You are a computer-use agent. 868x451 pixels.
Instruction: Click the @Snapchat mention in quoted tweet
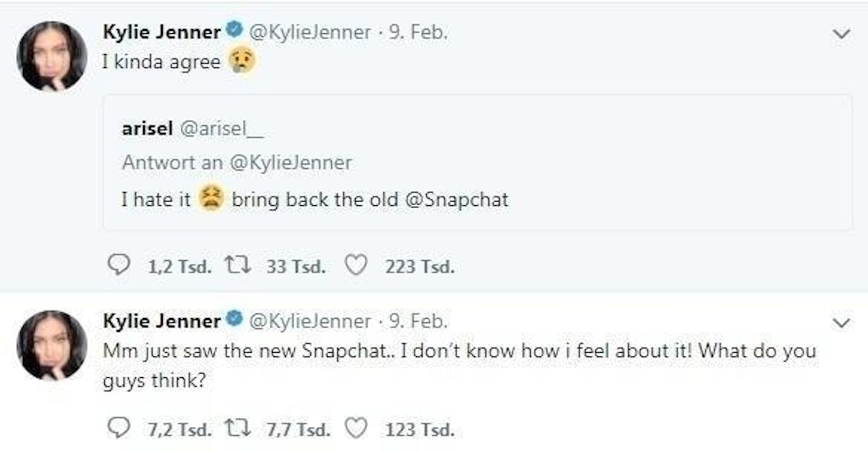454,200
